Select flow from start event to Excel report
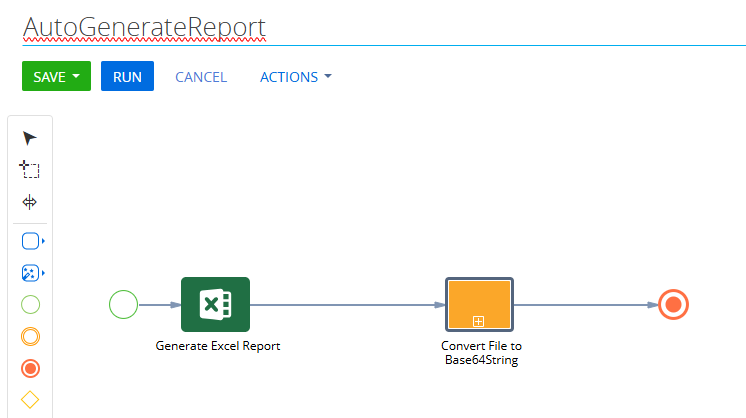 click(x=159, y=305)
